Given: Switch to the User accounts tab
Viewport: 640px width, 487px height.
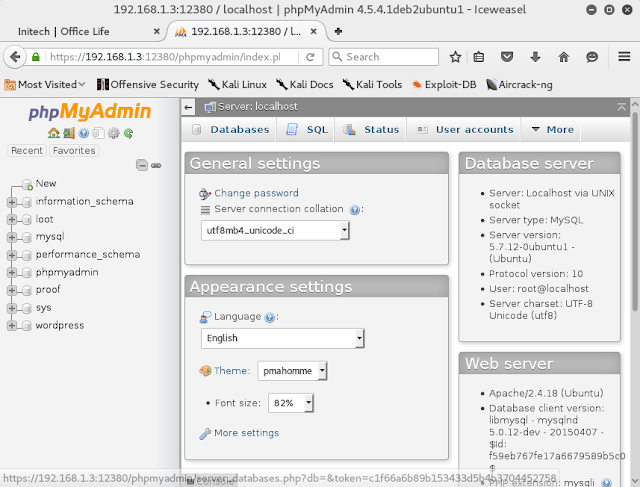Looking at the screenshot, I should 465,130.
